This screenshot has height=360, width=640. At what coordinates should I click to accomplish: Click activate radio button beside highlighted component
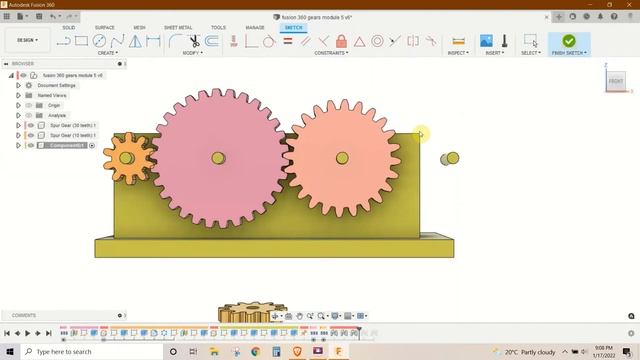click(92, 145)
